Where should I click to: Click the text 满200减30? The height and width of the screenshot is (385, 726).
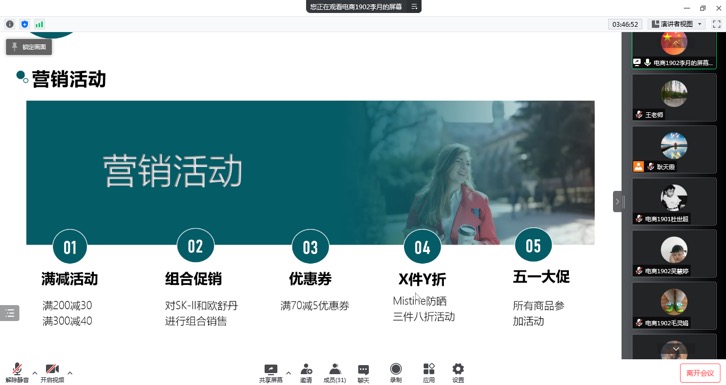click(x=67, y=305)
